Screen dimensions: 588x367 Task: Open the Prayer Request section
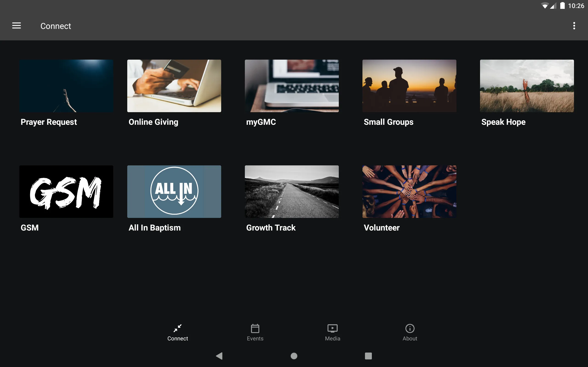click(x=66, y=93)
